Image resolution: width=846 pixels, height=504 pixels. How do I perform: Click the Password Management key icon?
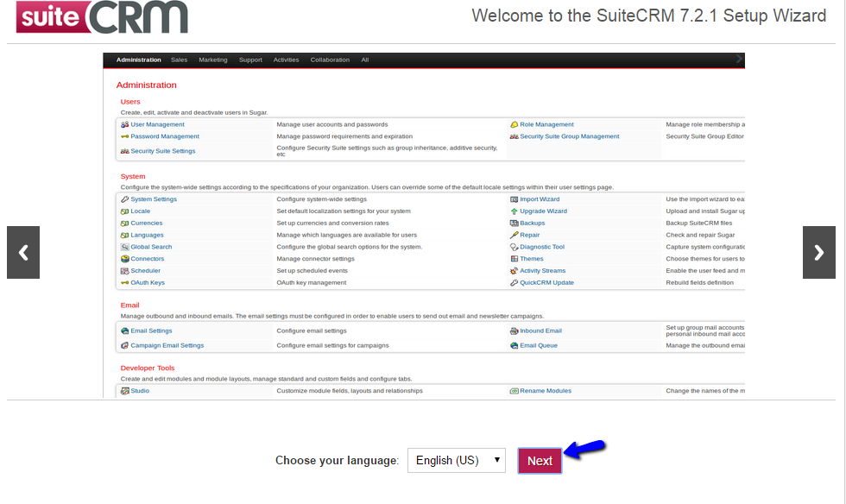tap(124, 136)
